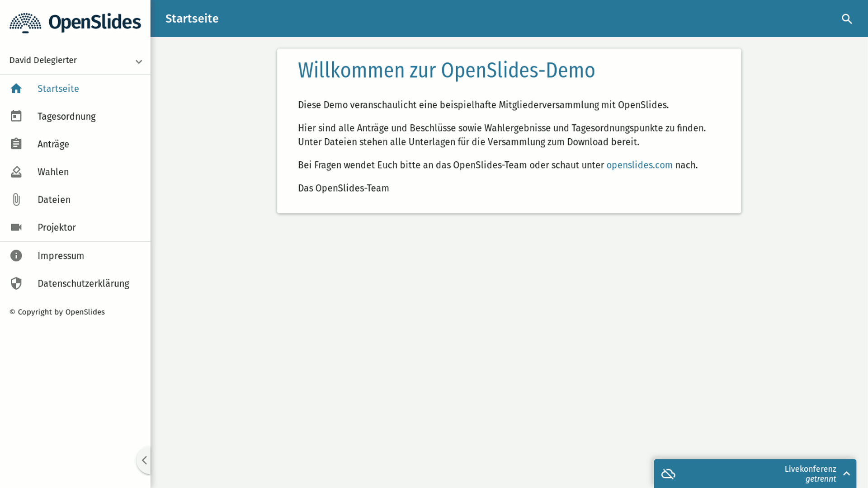Click the home icon beside Startseite
Screen dimensions: 868x488
(16, 89)
